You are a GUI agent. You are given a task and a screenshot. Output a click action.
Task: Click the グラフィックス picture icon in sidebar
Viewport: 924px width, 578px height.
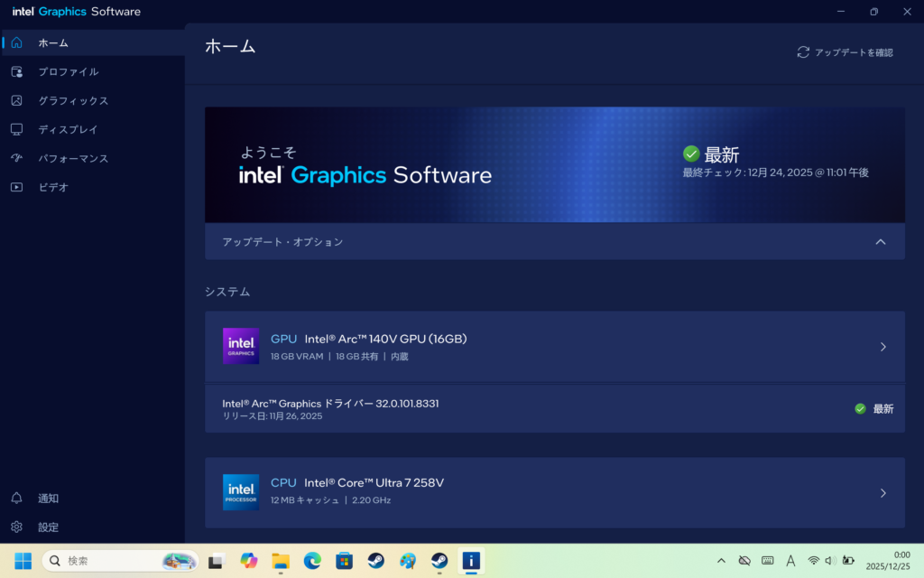point(16,100)
